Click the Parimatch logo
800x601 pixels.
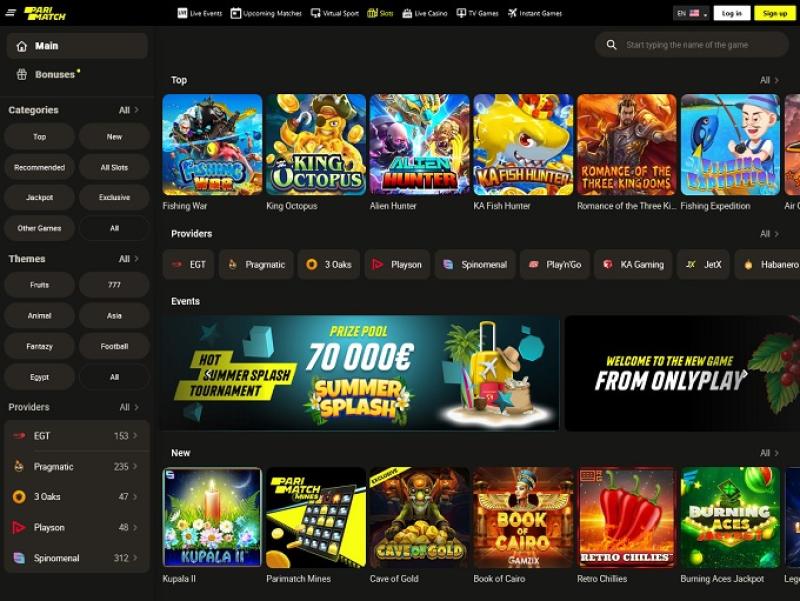click(46, 13)
